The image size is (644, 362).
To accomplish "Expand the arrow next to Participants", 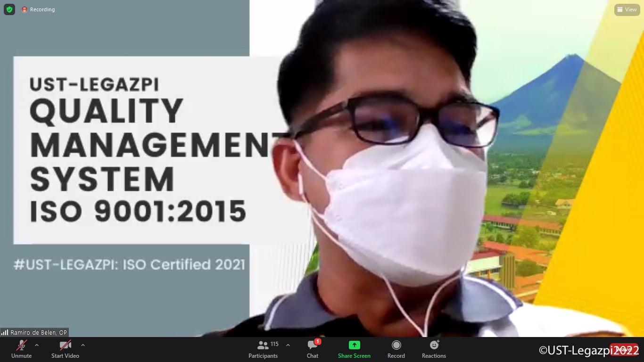I will (288, 345).
